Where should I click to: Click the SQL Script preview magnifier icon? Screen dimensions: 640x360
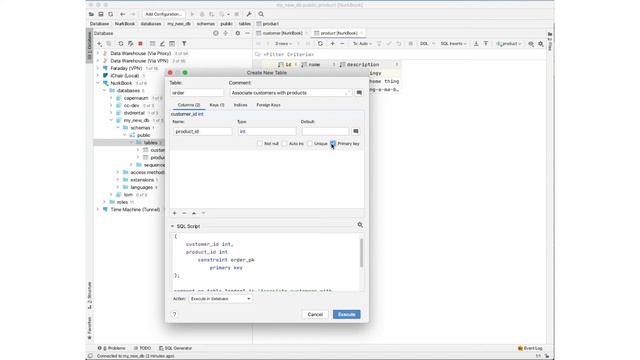click(x=360, y=225)
